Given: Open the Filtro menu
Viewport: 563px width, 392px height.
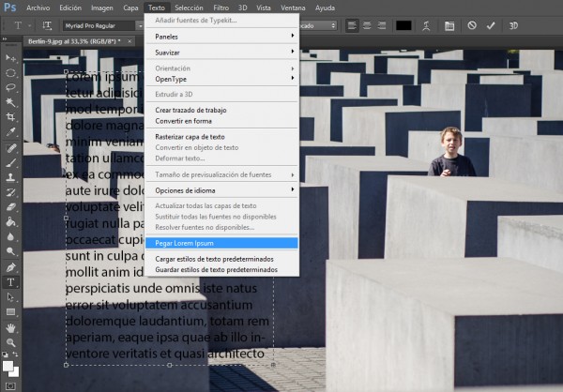Looking at the screenshot, I should (222, 7).
